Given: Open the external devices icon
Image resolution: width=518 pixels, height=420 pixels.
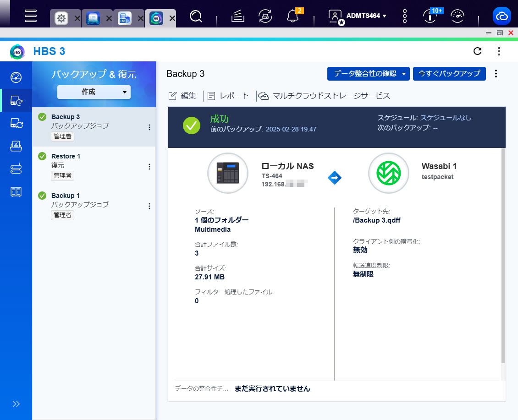Looking at the screenshot, I should pos(265,16).
